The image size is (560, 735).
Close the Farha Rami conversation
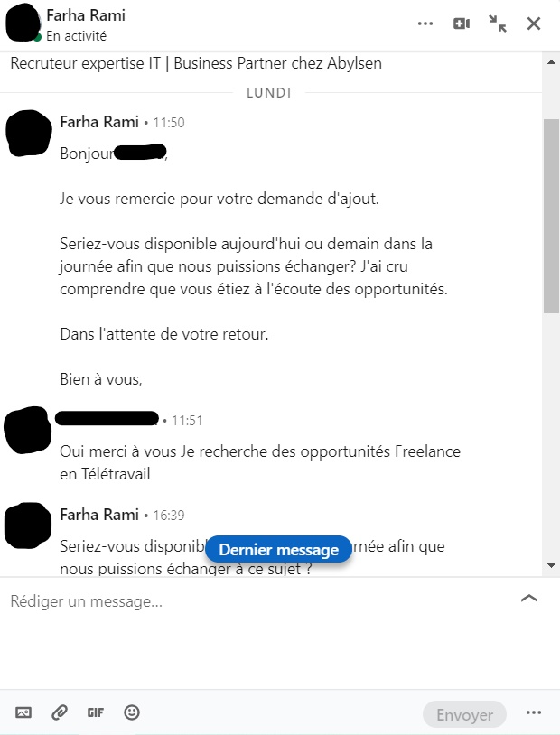[534, 23]
